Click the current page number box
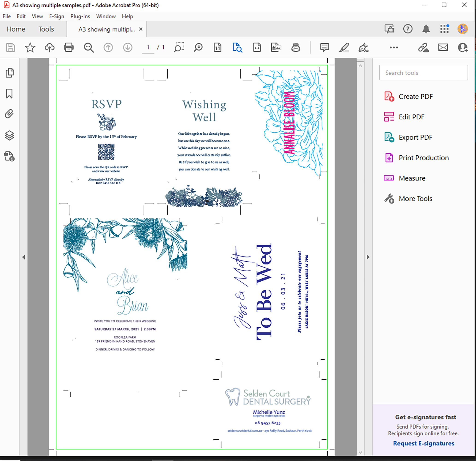The width and height of the screenshot is (476, 461). point(148,47)
